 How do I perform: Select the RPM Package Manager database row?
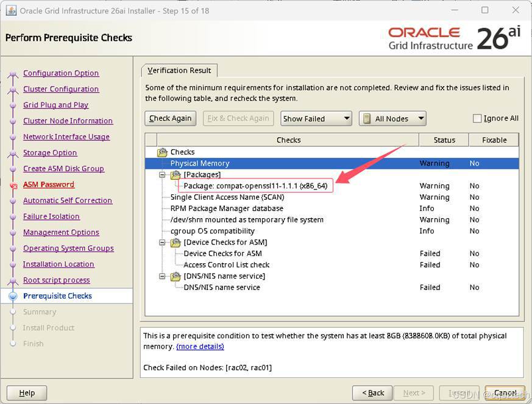(x=332, y=208)
